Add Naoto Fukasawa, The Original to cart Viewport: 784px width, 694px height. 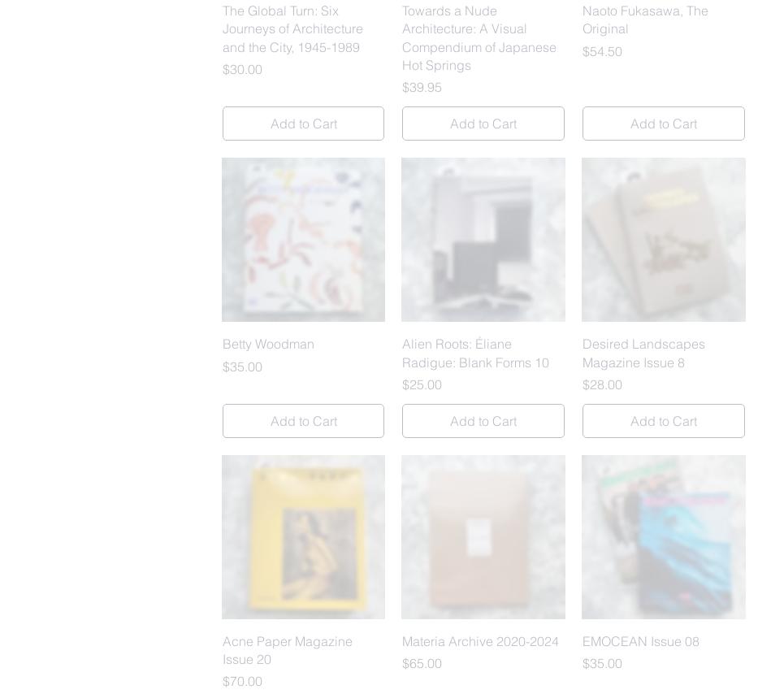pos(664,124)
